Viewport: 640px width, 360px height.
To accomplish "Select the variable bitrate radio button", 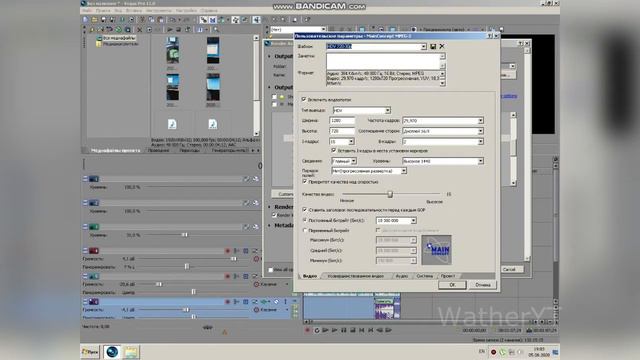I will 304,230.
